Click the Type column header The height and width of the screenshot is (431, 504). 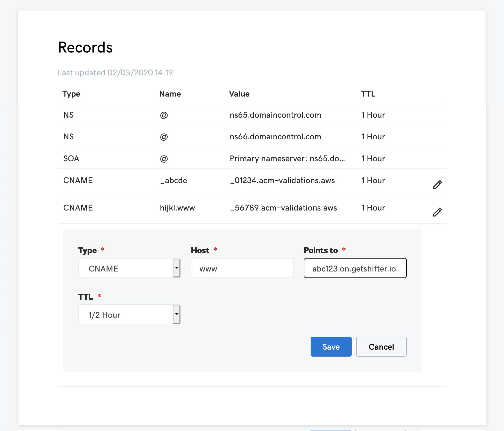click(x=71, y=94)
